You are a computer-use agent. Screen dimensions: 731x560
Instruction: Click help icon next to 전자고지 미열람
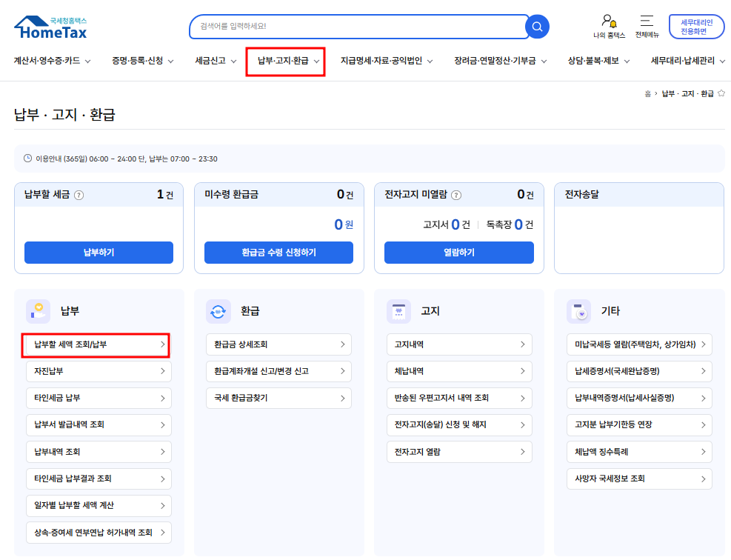click(x=456, y=195)
